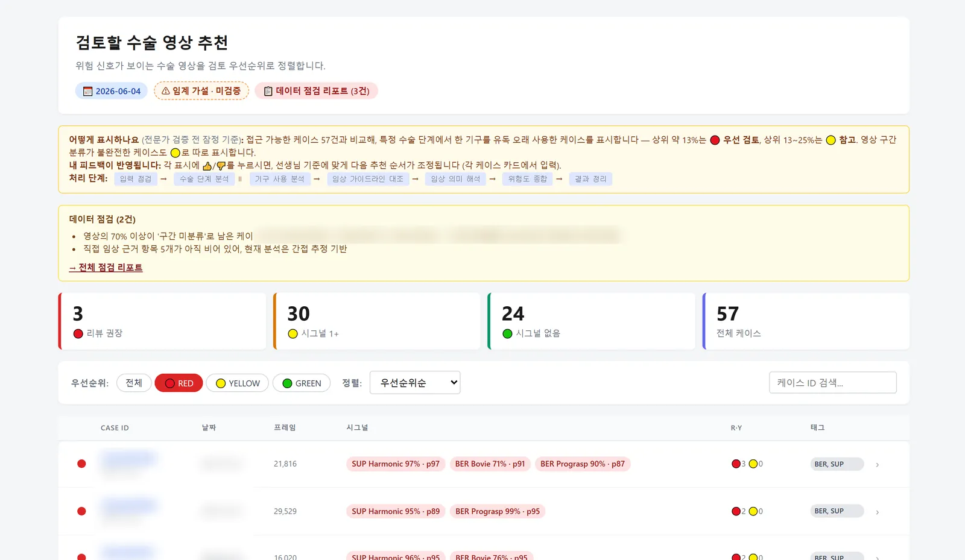Click the SUP Harmonic 97% · p97 tag
This screenshot has width=965, height=560.
coord(396,464)
